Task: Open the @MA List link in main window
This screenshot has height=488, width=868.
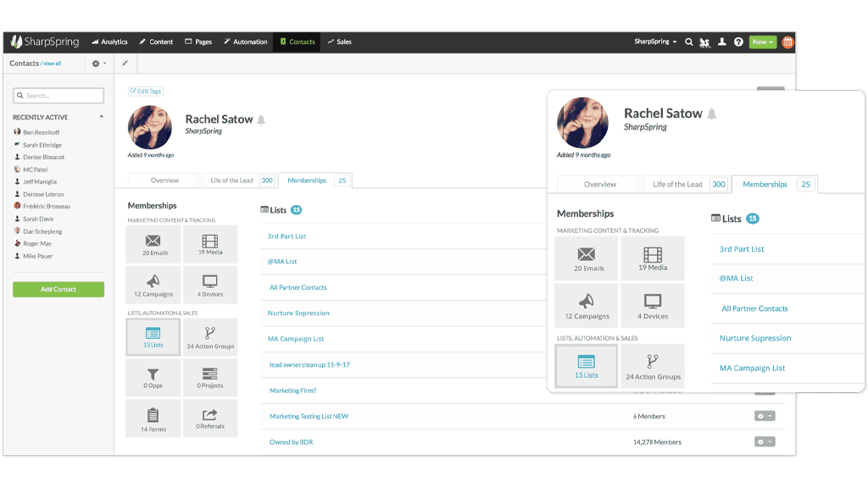Action: (282, 262)
